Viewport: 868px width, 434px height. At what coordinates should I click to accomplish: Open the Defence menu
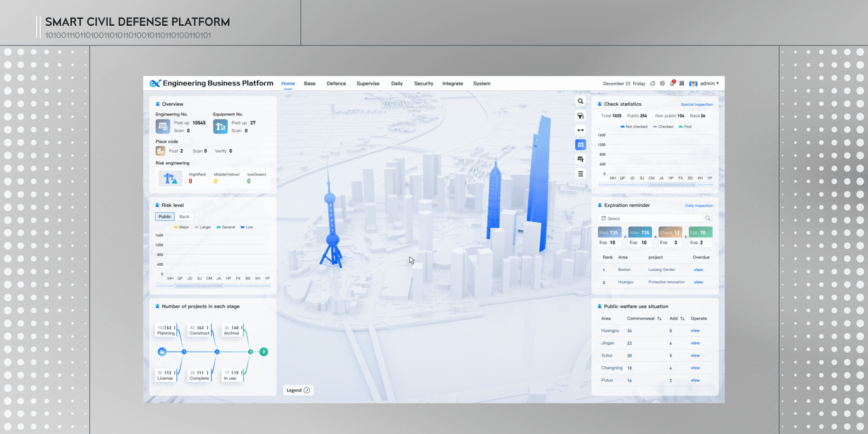click(336, 83)
